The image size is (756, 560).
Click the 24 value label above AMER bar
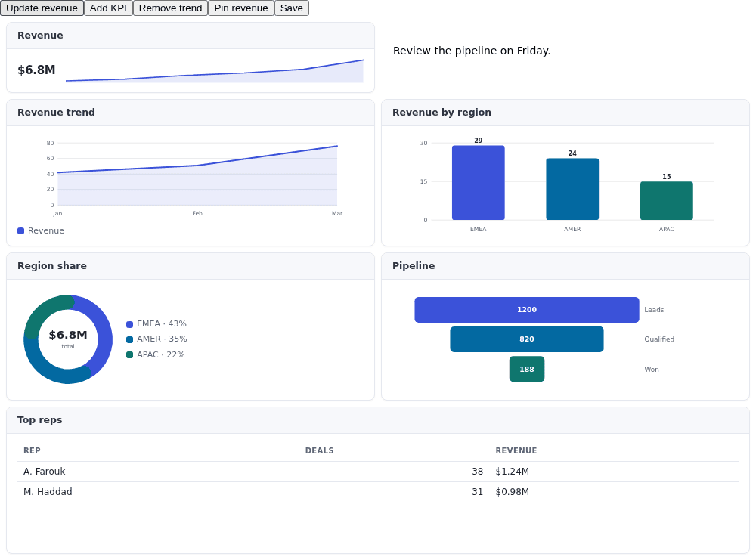click(x=572, y=153)
